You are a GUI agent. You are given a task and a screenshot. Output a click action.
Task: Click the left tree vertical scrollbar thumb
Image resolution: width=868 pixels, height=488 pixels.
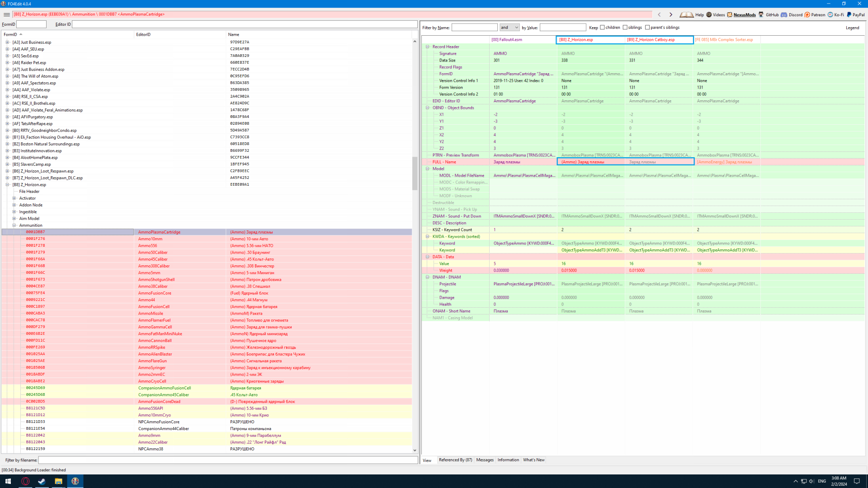click(x=415, y=173)
